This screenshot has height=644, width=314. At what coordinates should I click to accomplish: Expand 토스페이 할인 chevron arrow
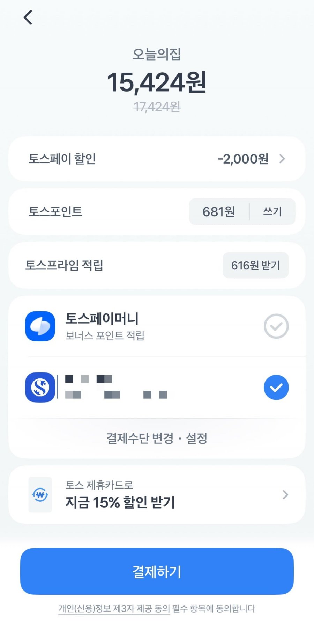pyautogui.click(x=282, y=159)
